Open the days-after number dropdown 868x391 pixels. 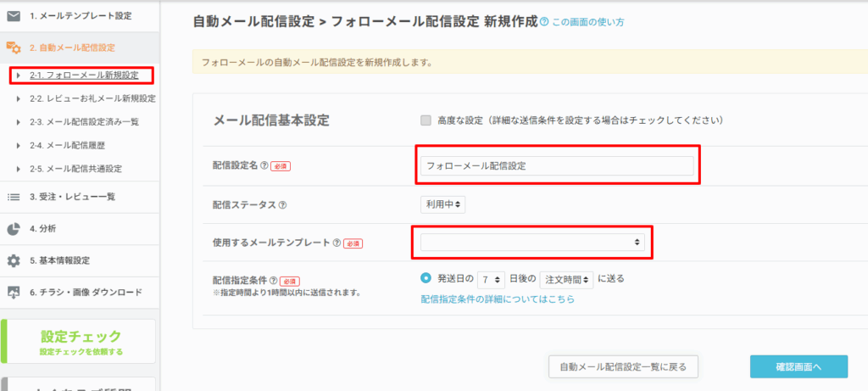point(491,279)
